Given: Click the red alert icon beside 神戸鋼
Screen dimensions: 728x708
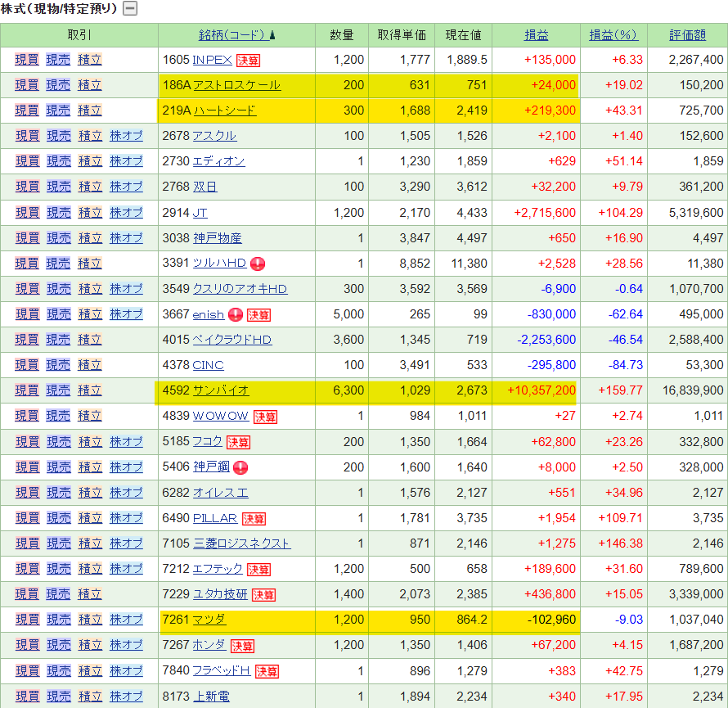Looking at the screenshot, I should click(x=240, y=467).
